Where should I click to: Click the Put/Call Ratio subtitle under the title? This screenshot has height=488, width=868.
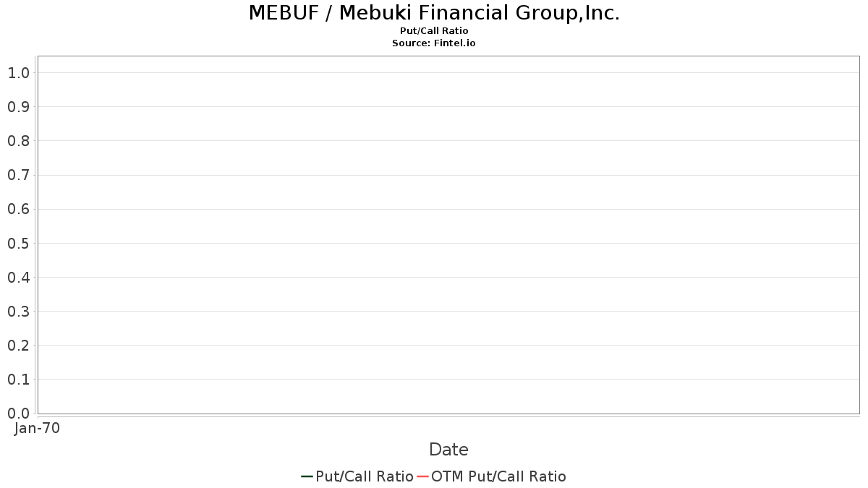coord(434,31)
